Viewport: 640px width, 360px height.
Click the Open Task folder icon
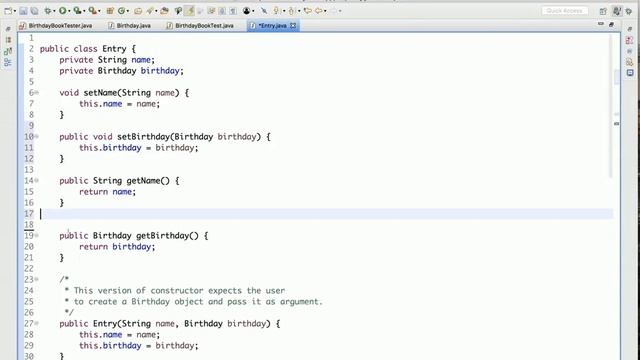[164, 11]
